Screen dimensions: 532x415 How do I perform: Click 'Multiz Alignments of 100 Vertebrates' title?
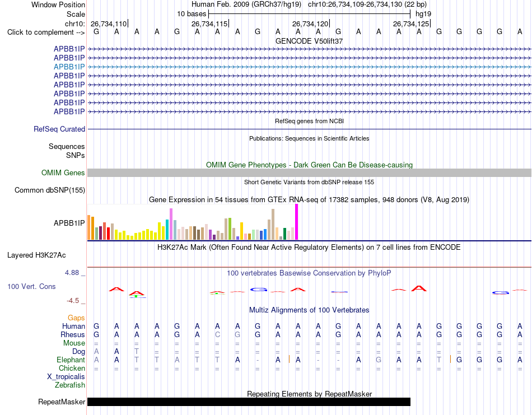(x=309, y=310)
